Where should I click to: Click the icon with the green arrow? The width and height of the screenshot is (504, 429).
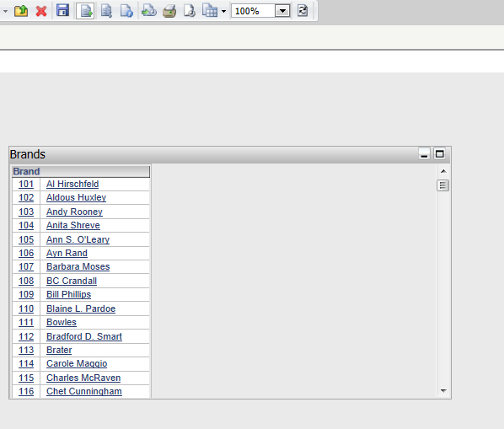pyautogui.click(x=149, y=11)
